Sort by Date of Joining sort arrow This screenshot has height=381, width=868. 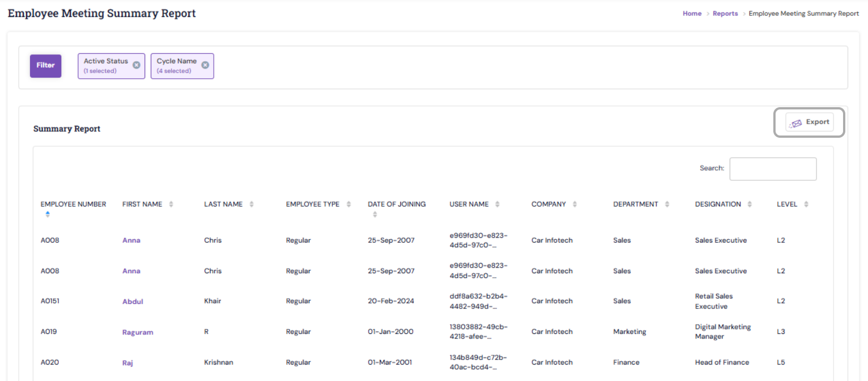tap(375, 214)
